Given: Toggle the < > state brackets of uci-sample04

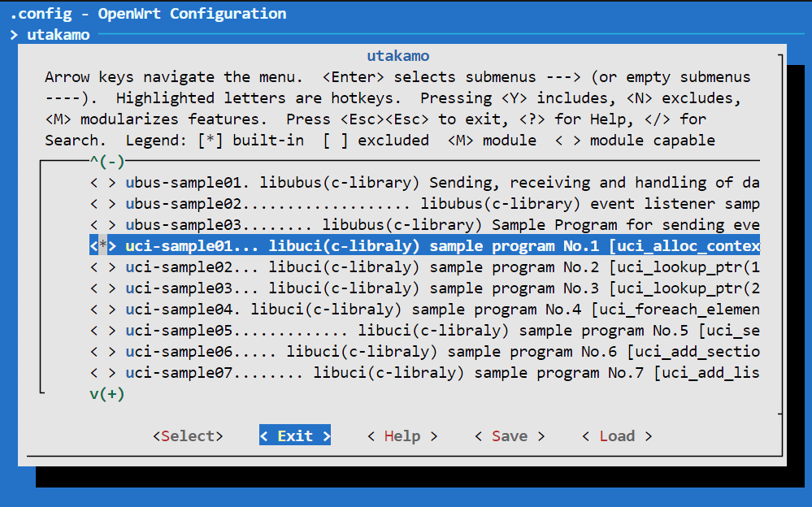Looking at the screenshot, I should [x=103, y=310].
